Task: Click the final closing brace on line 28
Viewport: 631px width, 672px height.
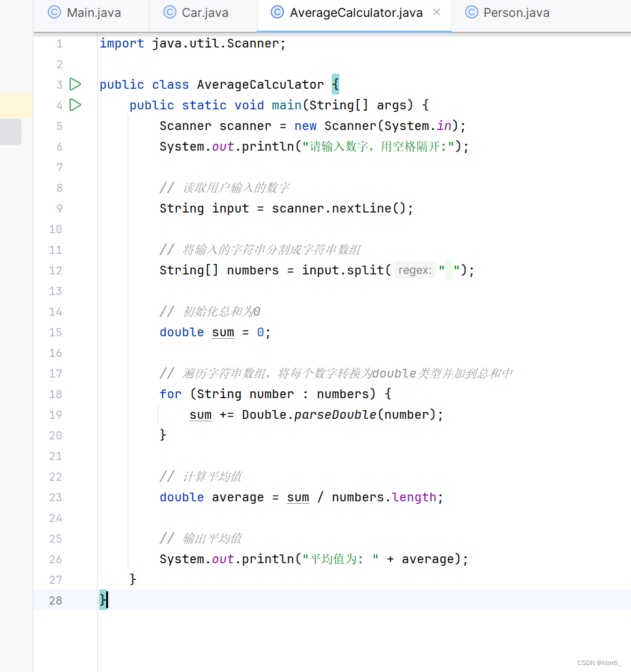Action: click(x=103, y=600)
